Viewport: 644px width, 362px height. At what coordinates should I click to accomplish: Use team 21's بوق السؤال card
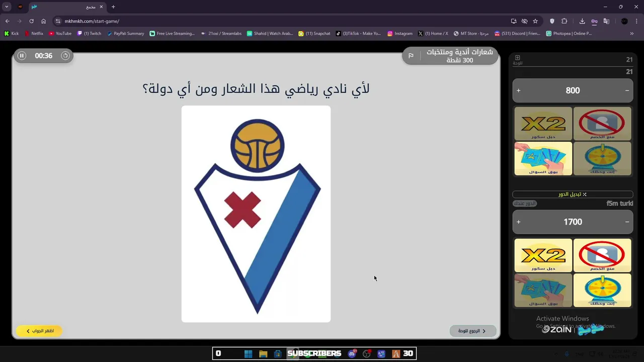click(x=543, y=158)
